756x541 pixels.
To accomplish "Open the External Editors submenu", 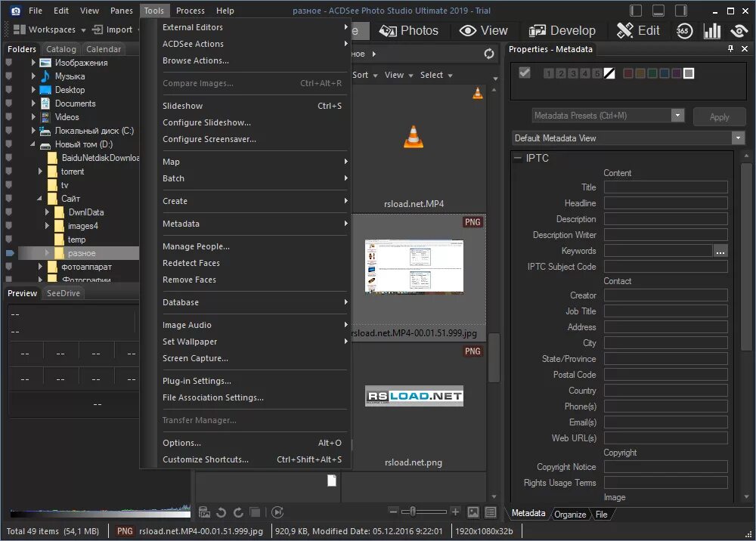I will click(253, 27).
